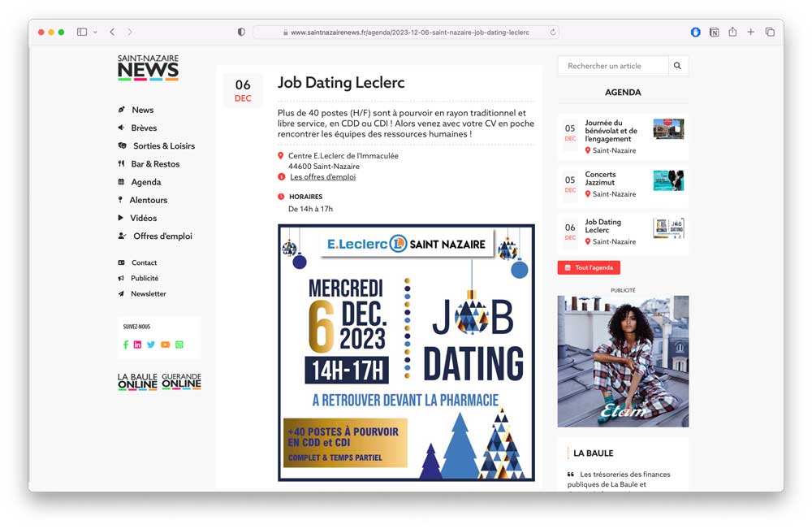
Task: Click the LA BAULE section heading
Action: [594, 453]
